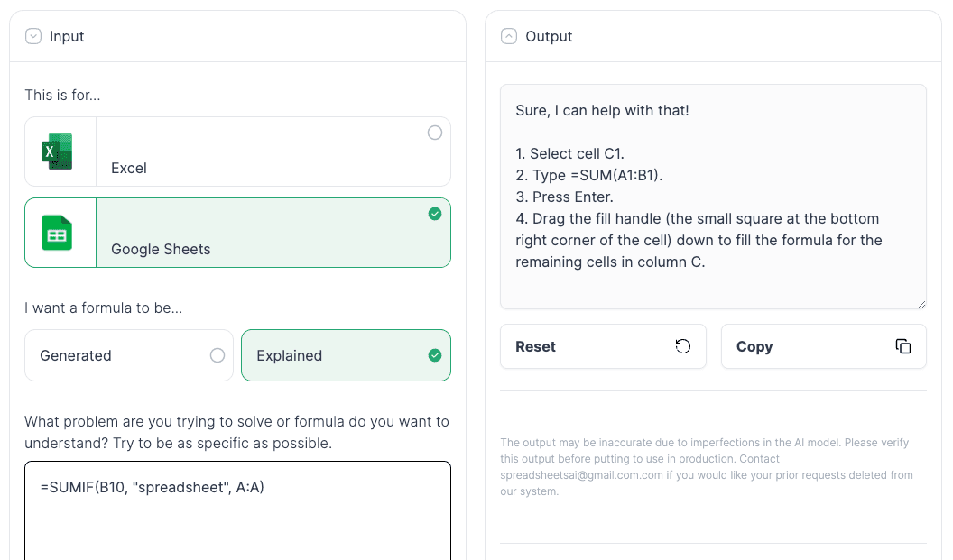Screen dimensions: 953x560
Task: Click the Reset circular arrow icon
Action: click(x=683, y=345)
